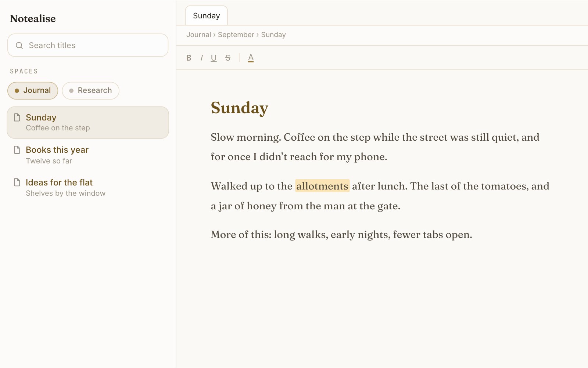This screenshot has width=588, height=368.
Task: Focus the Search titles field
Action: point(88,45)
